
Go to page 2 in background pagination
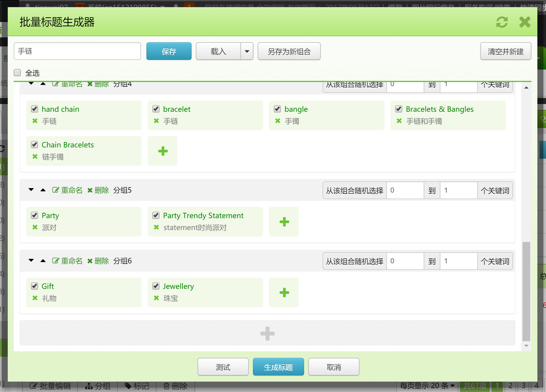510,386
